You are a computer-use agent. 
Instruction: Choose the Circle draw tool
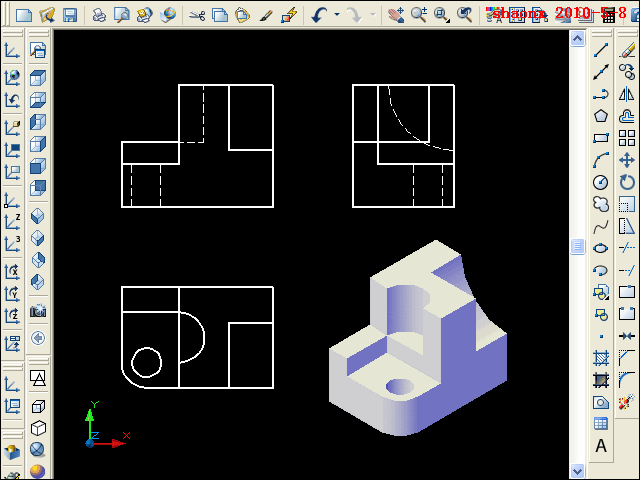[x=601, y=182]
